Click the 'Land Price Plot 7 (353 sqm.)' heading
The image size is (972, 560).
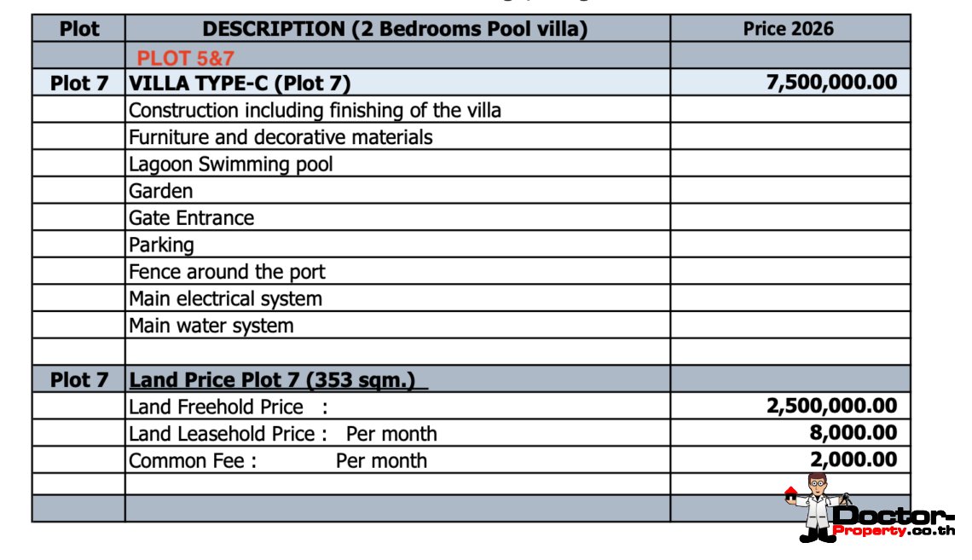pos(273,380)
